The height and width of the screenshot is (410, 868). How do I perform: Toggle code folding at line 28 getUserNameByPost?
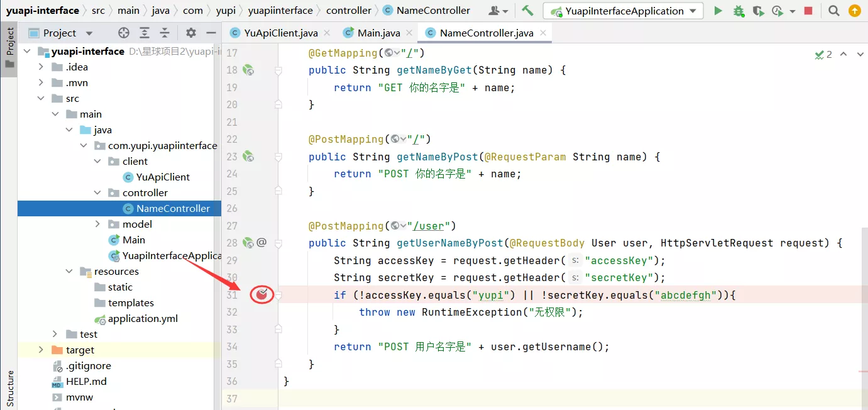(278, 243)
